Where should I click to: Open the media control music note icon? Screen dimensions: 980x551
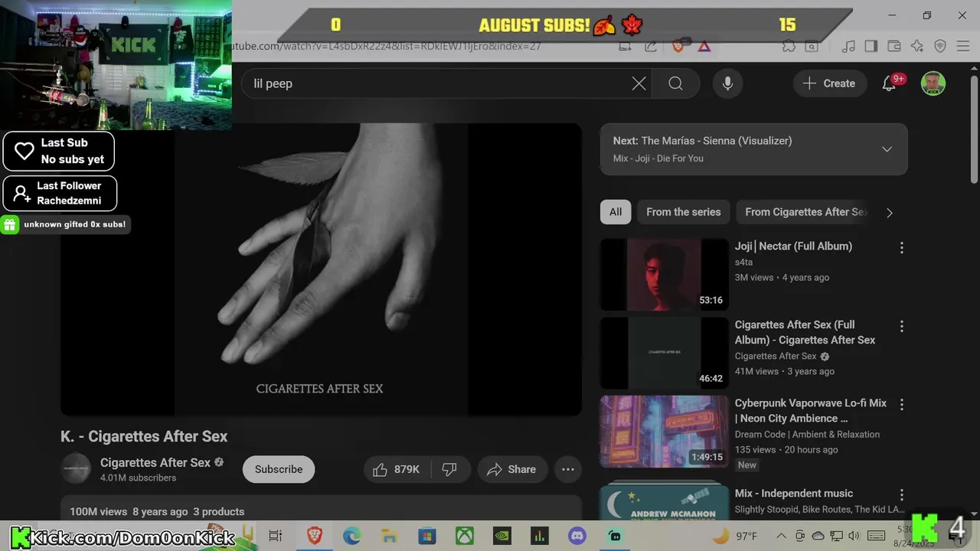pos(848,46)
